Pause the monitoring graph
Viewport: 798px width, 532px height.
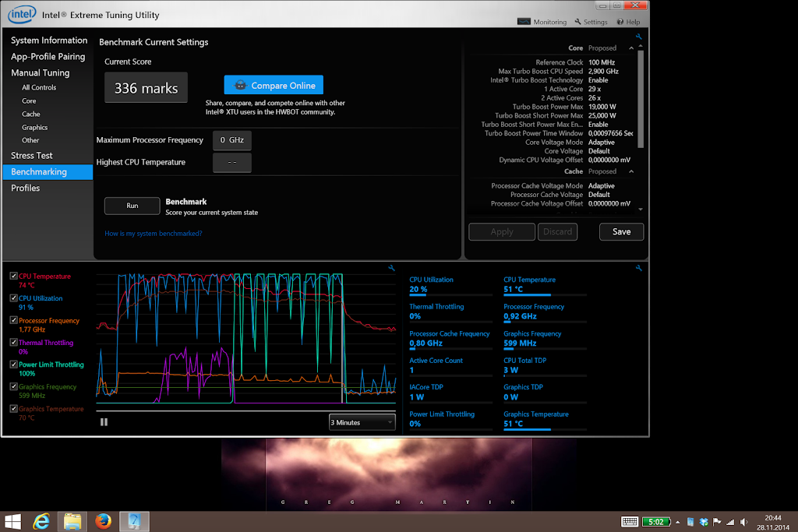tap(104, 422)
